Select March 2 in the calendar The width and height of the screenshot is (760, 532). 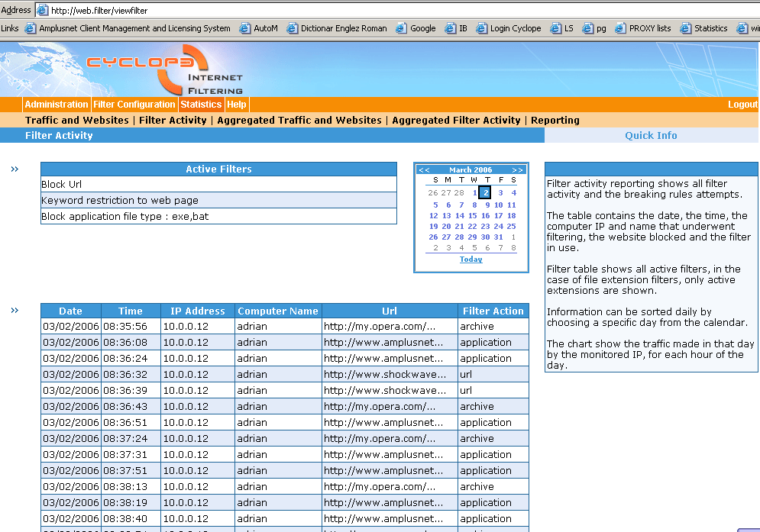485,192
